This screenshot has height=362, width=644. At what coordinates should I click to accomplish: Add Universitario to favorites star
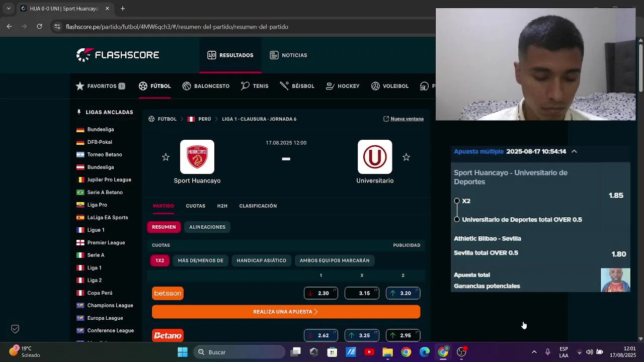[x=406, y=157]
